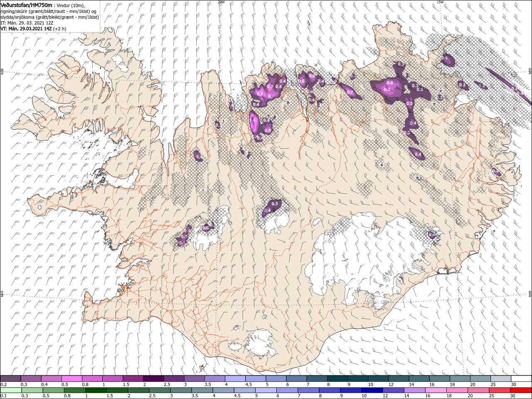The width and height of the screenshot is (532, 399).
Task: Click the '(+2 h)' forecast offset text
Action: 59,29
